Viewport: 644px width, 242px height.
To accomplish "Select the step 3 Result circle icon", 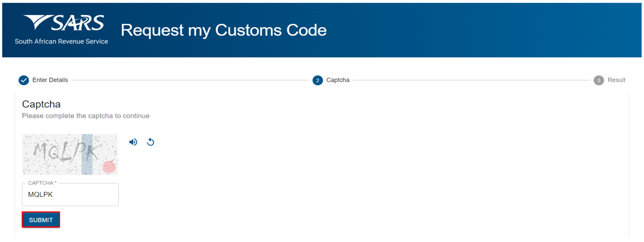I will [x=599, y=80].
